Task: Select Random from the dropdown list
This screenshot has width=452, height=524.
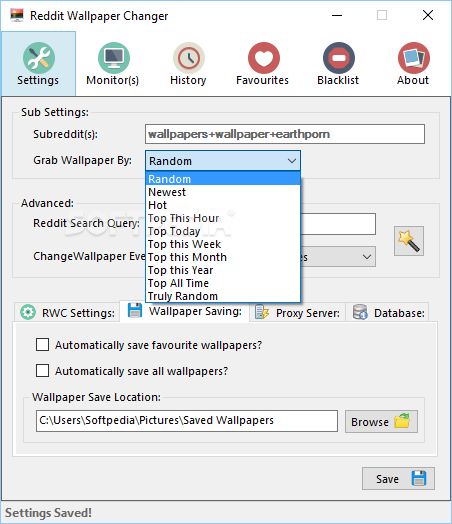Action: 223,179
